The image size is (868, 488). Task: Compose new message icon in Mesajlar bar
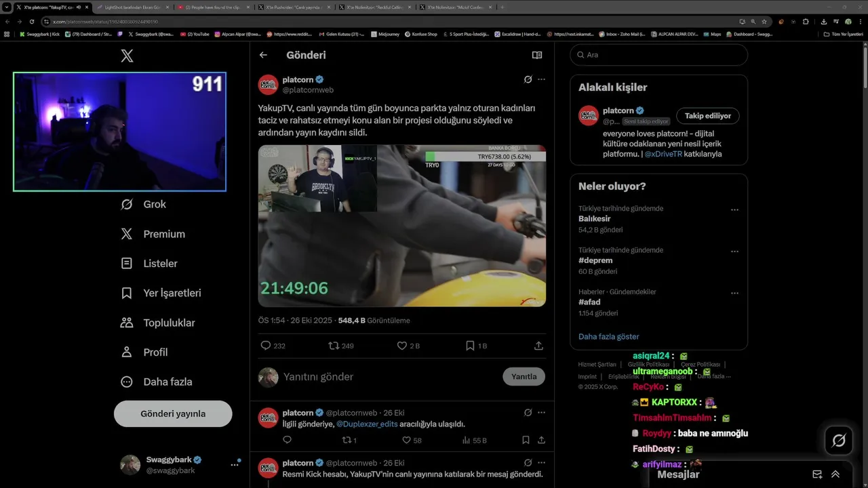[x=817, y=474]
